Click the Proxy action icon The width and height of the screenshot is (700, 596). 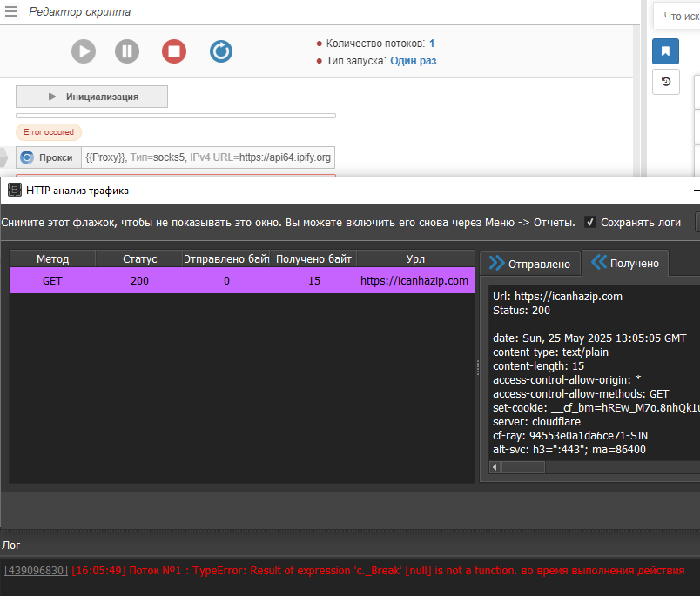27,157
